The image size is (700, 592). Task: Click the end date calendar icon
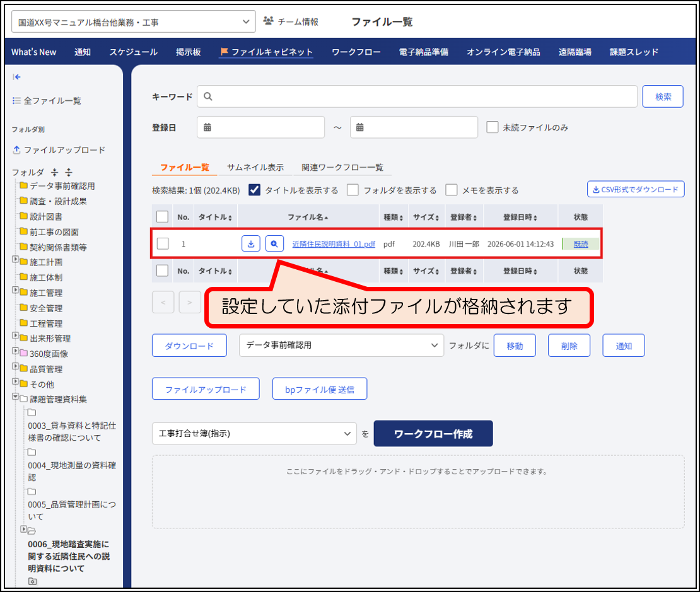point(360,127)
